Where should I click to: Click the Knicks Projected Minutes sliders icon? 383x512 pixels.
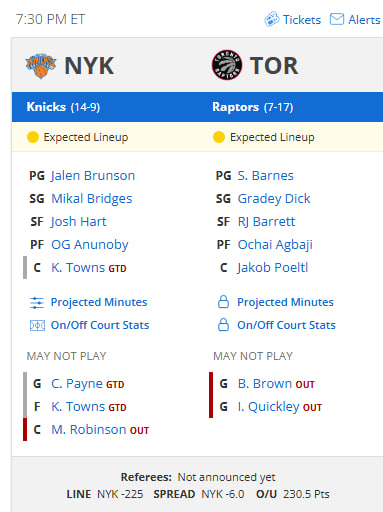[37, 303]
